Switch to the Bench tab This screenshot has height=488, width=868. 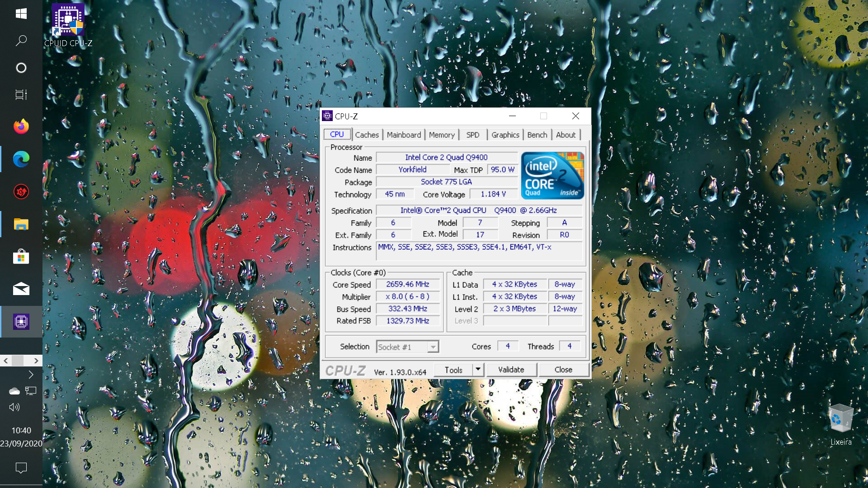537,135
